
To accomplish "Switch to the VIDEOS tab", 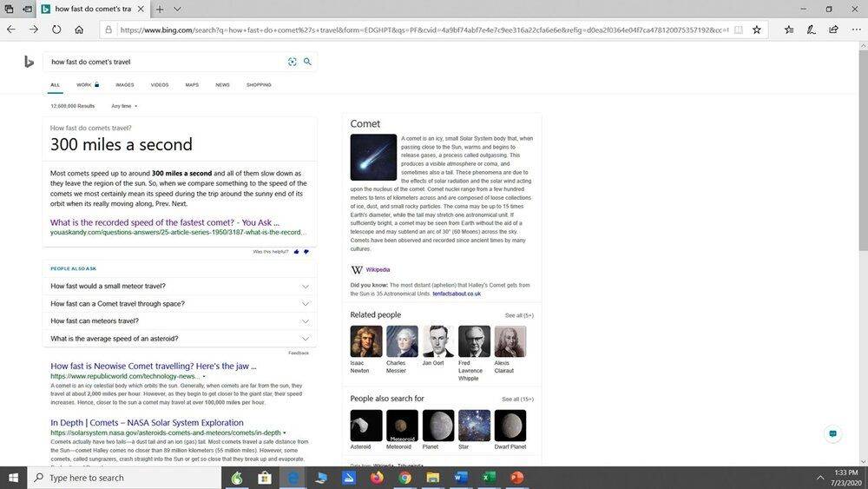I will [160, 85].
